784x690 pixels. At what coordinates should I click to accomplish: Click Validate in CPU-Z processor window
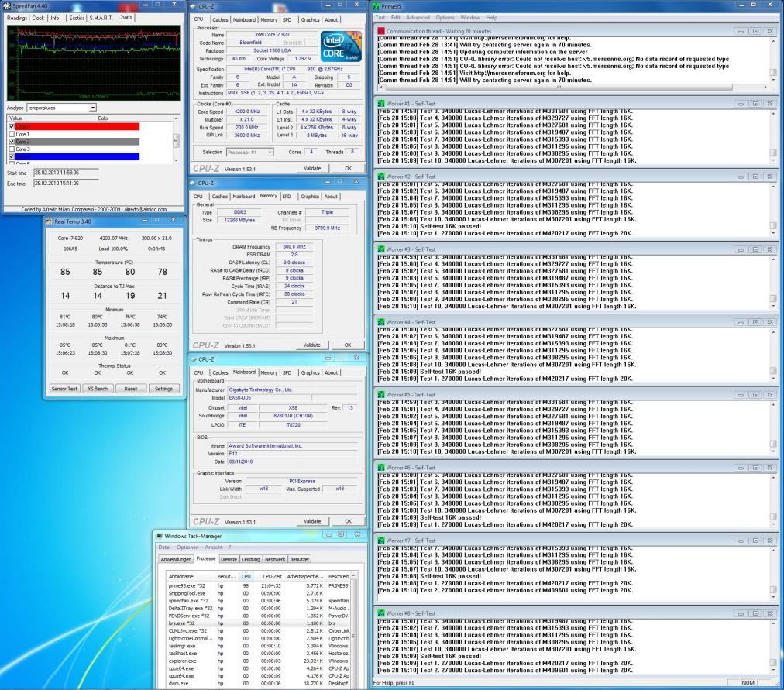point(312,168)
